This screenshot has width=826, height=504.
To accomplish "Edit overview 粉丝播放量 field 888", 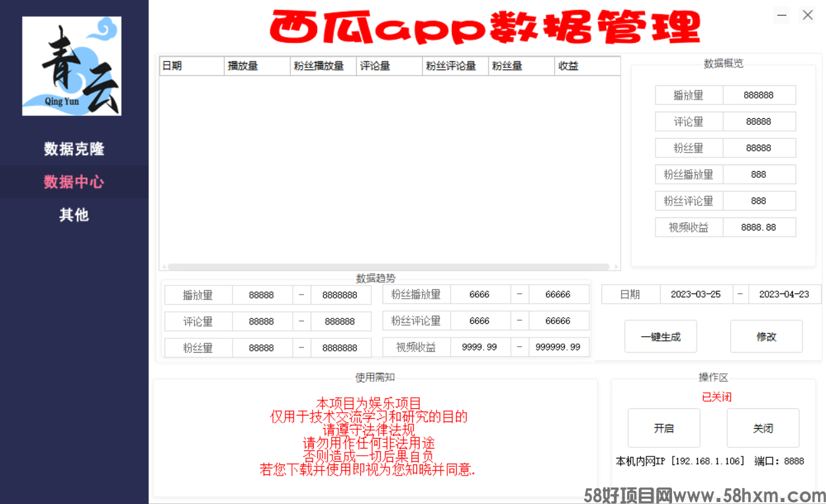I will pos(759,174).
